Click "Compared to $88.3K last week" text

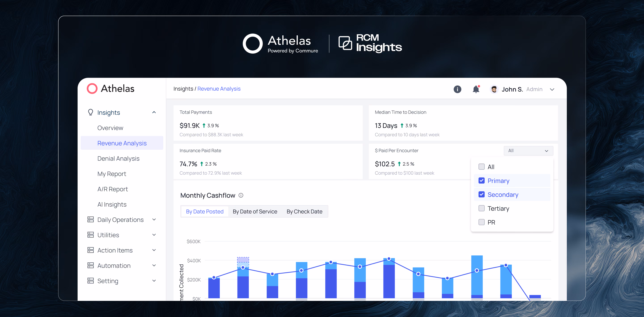click(211, 135)
